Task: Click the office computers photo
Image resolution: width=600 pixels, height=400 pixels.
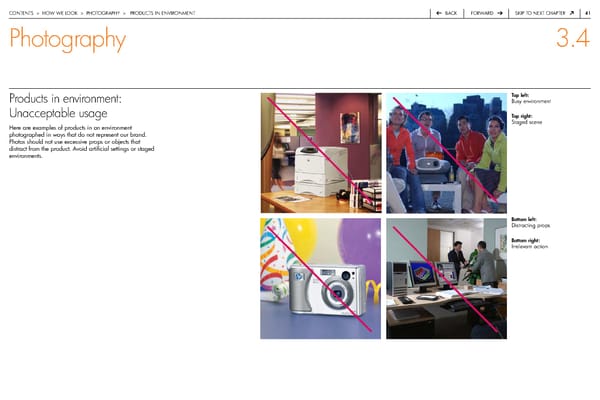Action: pos(446,278)
